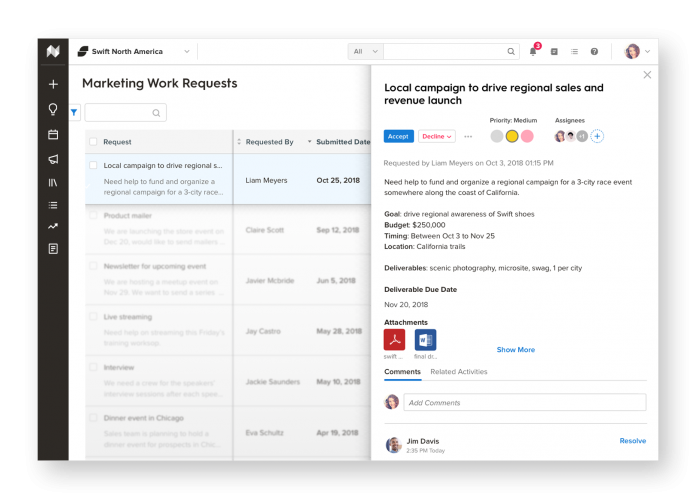Open the Decline dropdown button
The height and width of the screenshot is (499, 696).
point(437,136)
